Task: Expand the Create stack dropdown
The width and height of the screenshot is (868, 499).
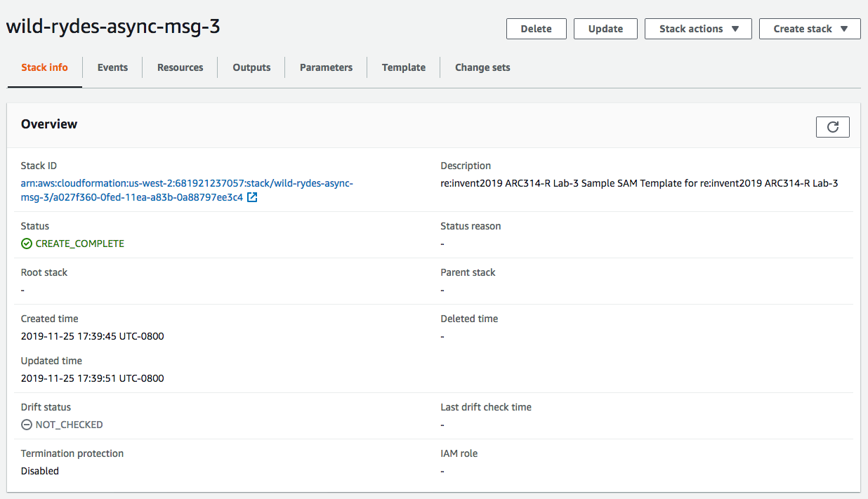Action: point(810,29)
